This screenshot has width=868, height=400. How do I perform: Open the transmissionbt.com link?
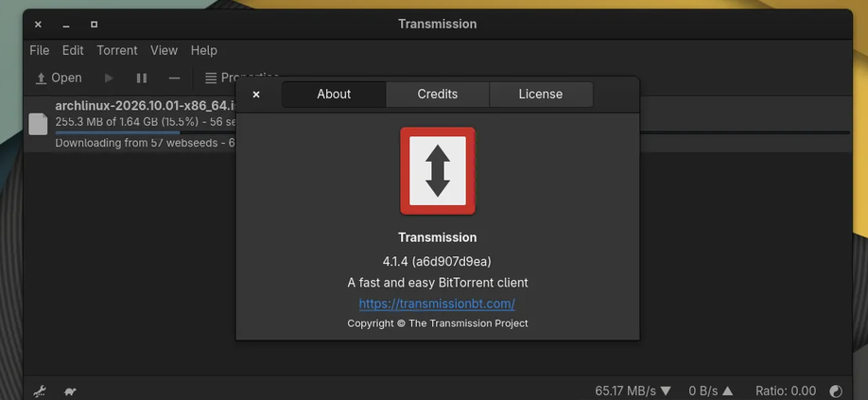(x=437, y=304)
